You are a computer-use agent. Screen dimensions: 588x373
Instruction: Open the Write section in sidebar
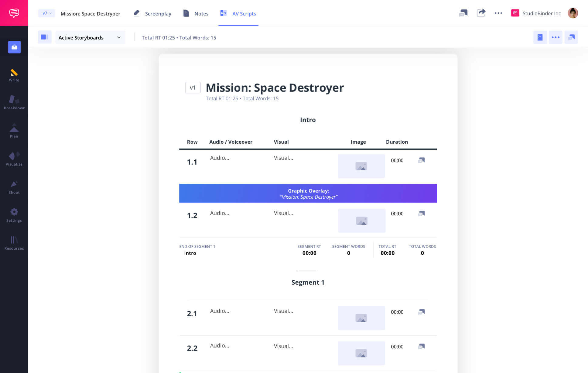coord(14,75)
